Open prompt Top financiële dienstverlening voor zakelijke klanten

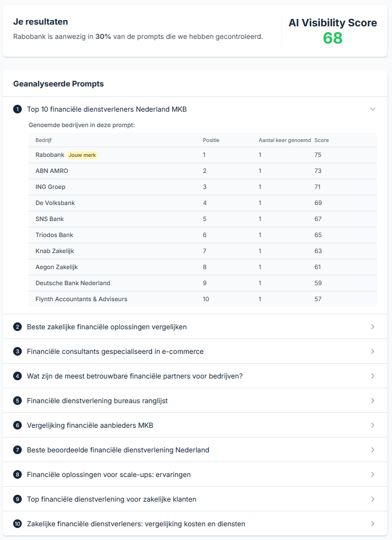point(112,499)
